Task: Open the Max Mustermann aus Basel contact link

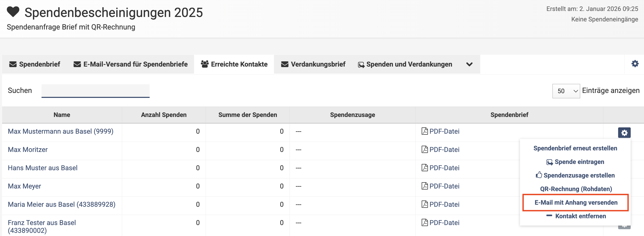Action: (61, 131)
